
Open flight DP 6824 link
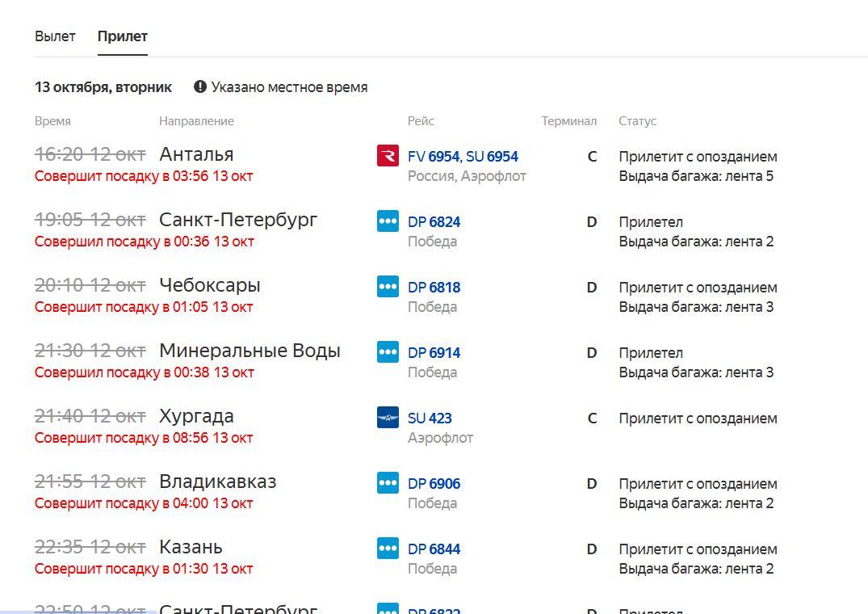434,222
